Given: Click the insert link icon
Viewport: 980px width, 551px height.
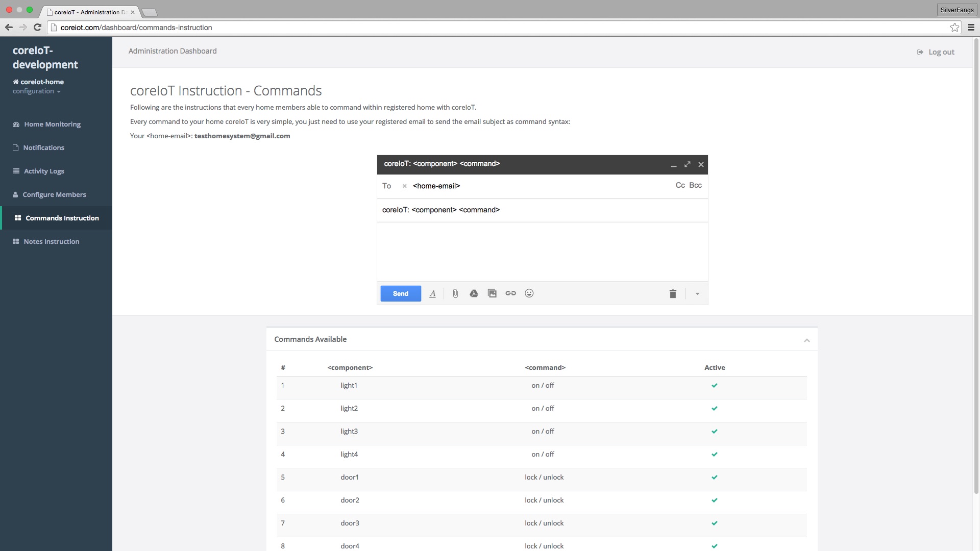Looking at the screenshot, I should [x=510, y=293].
